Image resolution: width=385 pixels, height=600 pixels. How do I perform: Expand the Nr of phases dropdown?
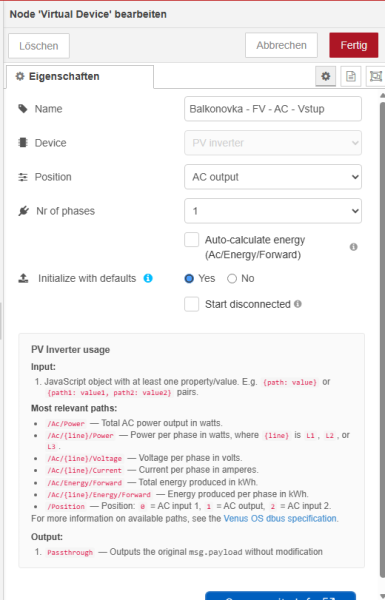(x=273, y=211)
